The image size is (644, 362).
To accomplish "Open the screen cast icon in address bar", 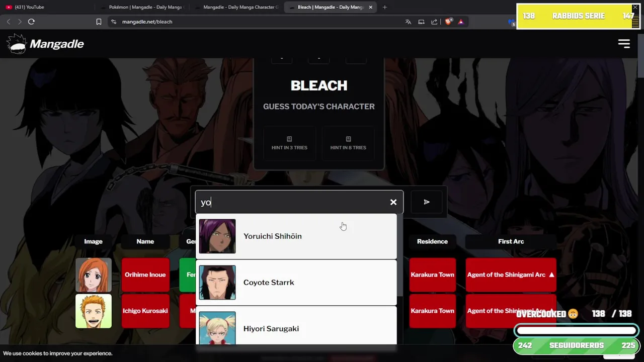I will pos(421,22).
